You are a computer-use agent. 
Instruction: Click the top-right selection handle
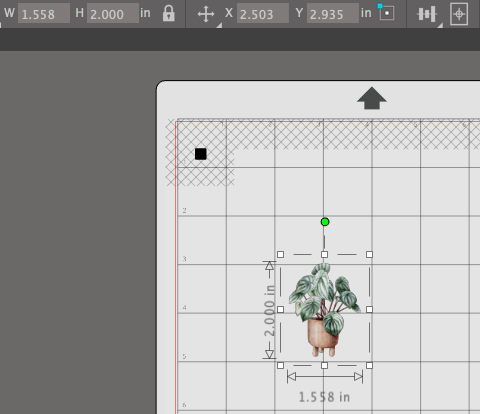coord(369,255)
